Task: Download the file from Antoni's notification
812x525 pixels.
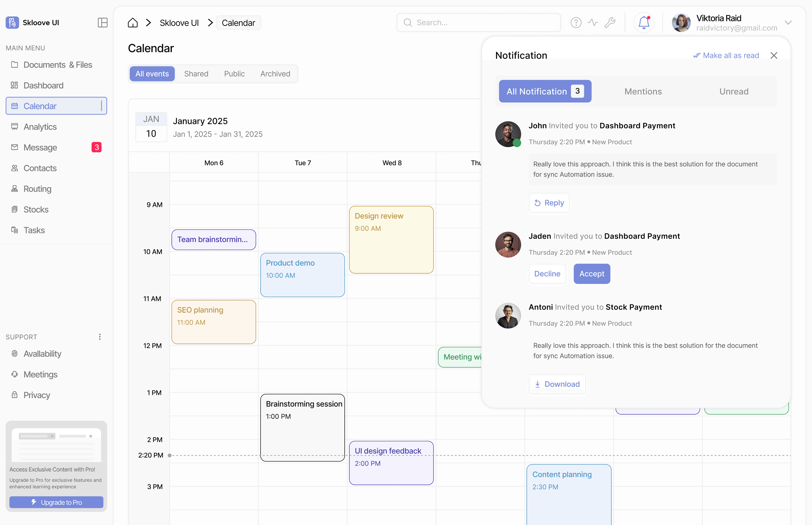Action: coord(557,384)
